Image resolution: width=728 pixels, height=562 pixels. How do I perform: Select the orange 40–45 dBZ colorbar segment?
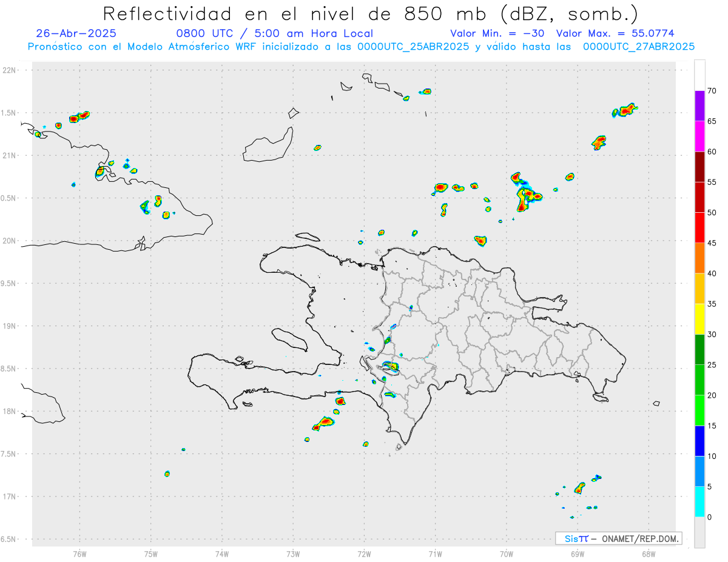click(x=700, y=258)
